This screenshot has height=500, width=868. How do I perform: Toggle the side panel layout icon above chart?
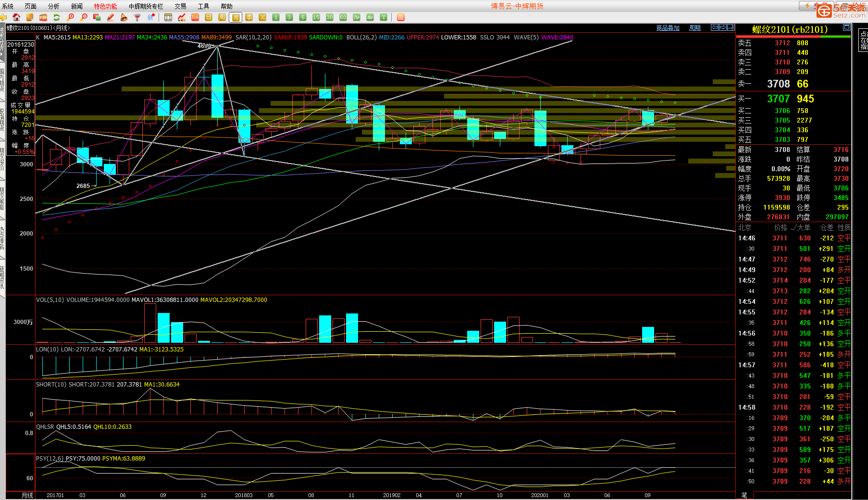(731, 27)
